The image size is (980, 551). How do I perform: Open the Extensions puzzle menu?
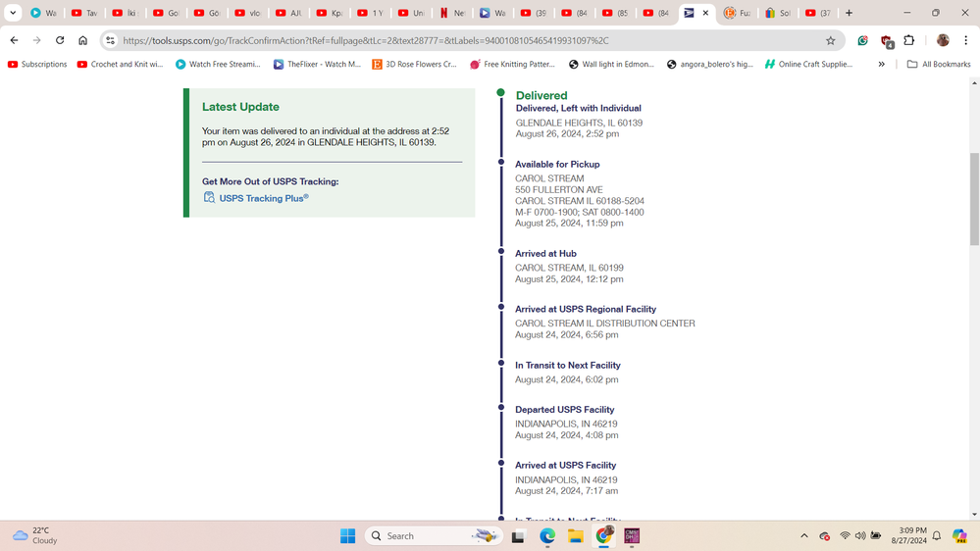(909, 40)
